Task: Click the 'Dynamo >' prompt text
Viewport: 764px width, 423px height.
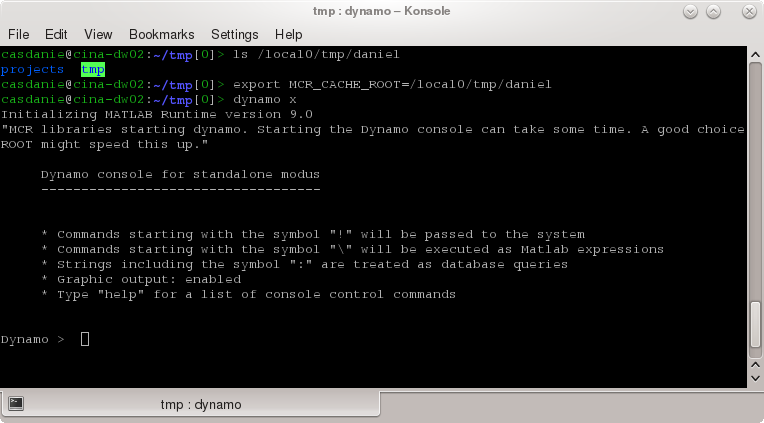Action: pos(32,340)
